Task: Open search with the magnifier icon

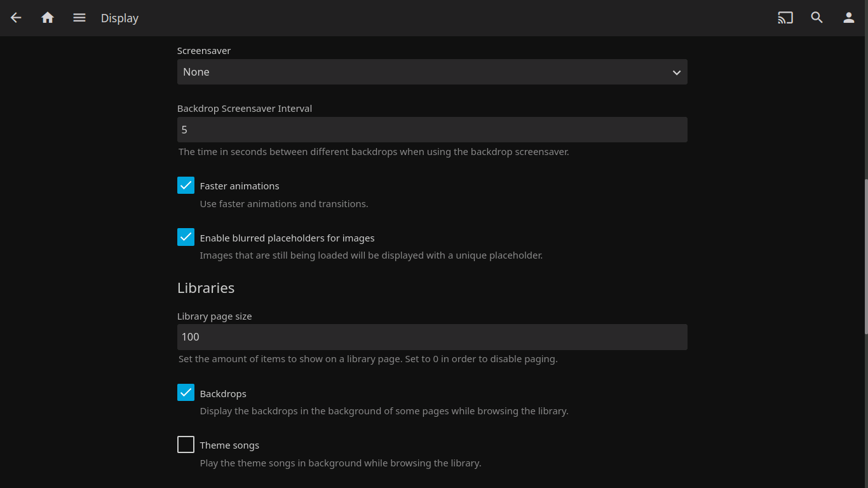Action: 817,18
